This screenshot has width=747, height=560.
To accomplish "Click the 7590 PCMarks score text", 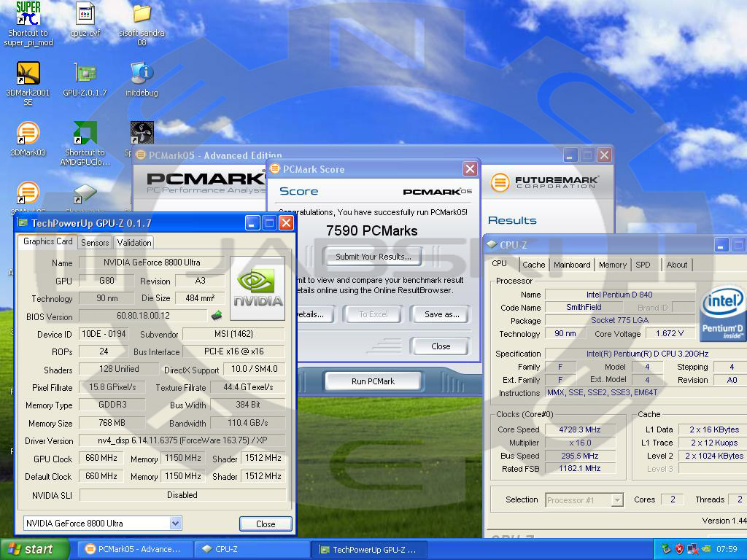I will pyautogui.click(x=371, y=231).
